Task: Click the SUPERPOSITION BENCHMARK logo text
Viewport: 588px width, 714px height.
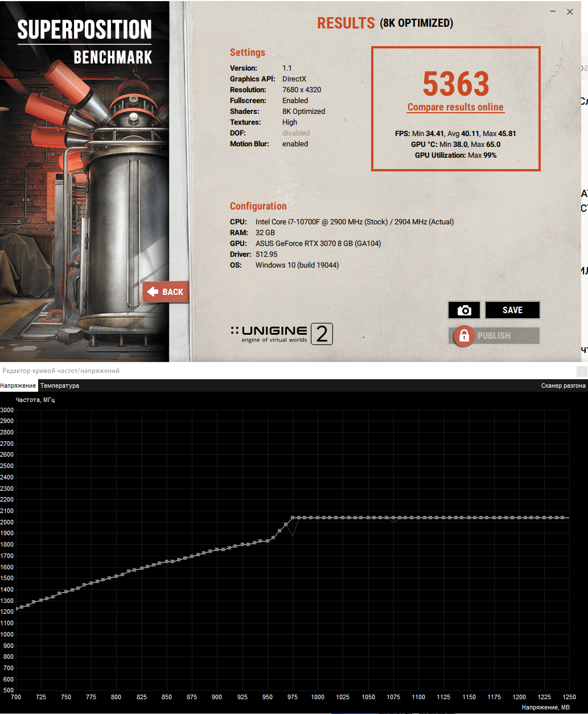Action: click(84, 42)
